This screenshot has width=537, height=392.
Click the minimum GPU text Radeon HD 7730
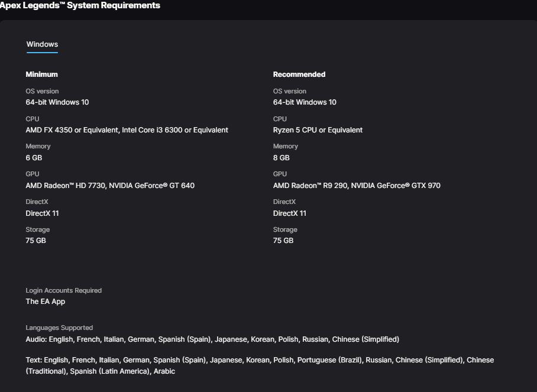tap(66, 186)
